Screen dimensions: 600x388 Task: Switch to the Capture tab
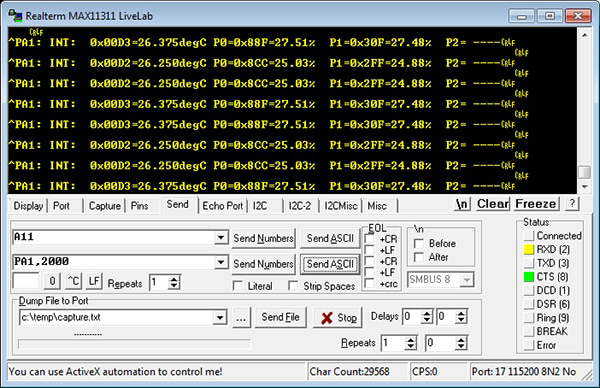tap(104, 206)
